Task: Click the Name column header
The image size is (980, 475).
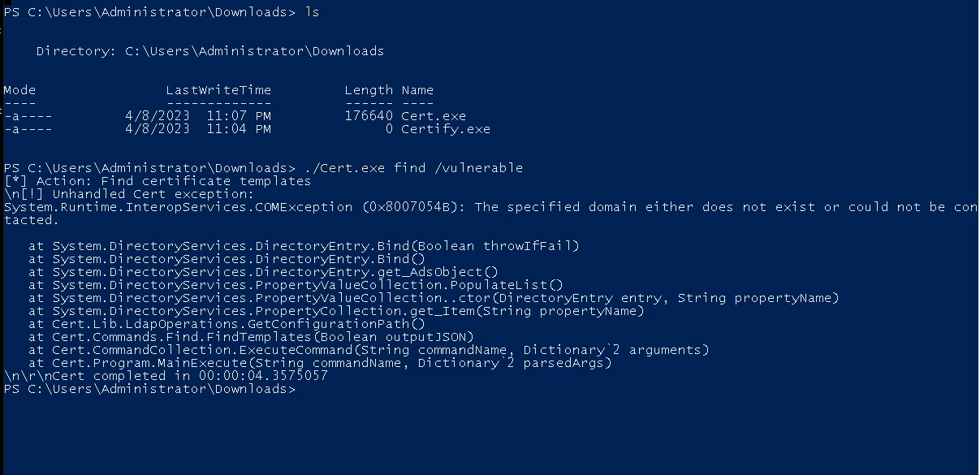Action: [417, 90]
